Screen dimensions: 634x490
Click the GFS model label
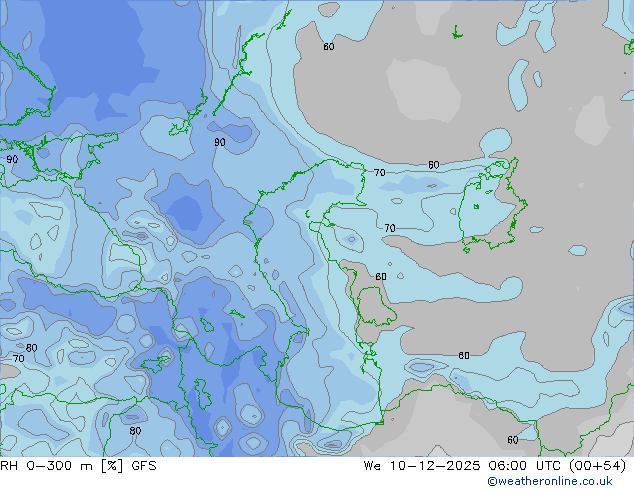144,466
